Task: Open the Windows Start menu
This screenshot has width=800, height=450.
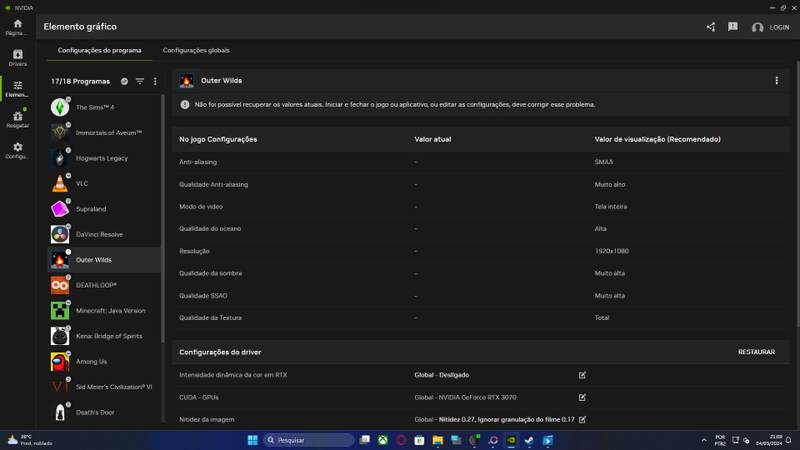Action: pyautogui.click(x=253, y=440)
